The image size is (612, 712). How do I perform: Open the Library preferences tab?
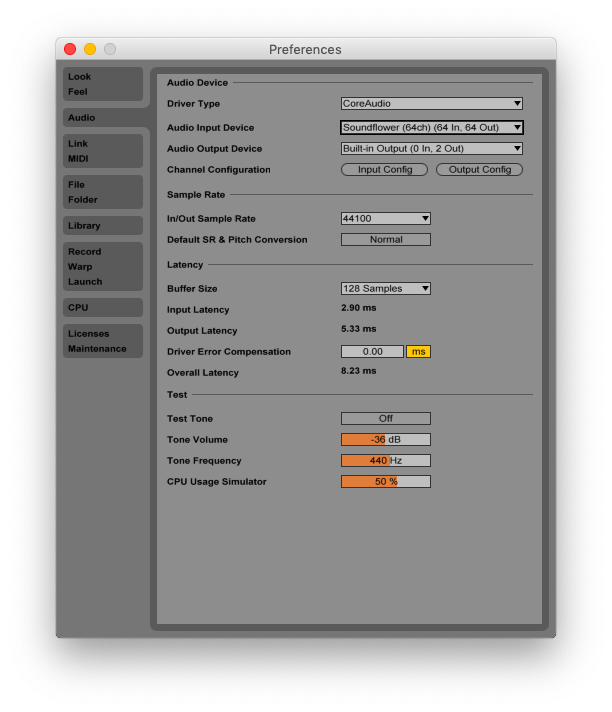click(x=103, y=226)
